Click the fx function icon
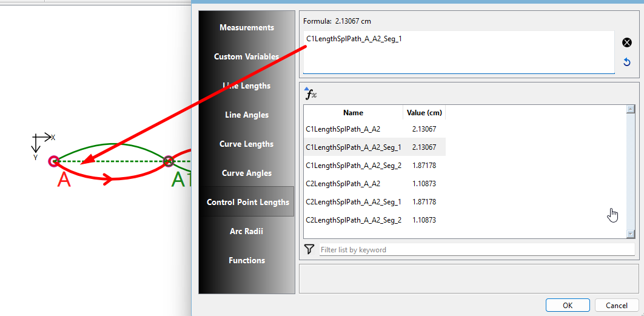Screen dimensions: 644x316 [310, 93]
